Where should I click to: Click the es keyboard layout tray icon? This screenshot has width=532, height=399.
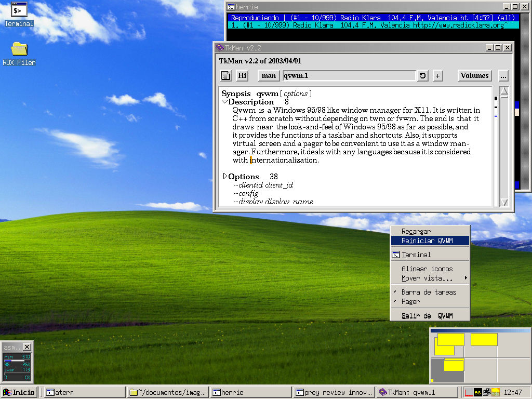pos(478,393)
